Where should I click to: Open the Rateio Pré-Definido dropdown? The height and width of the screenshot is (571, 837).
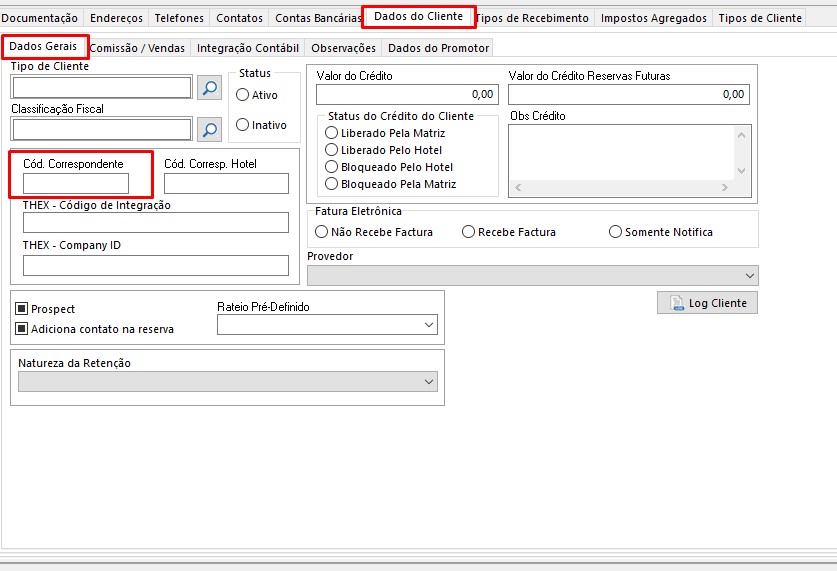(x=327, y=325)
